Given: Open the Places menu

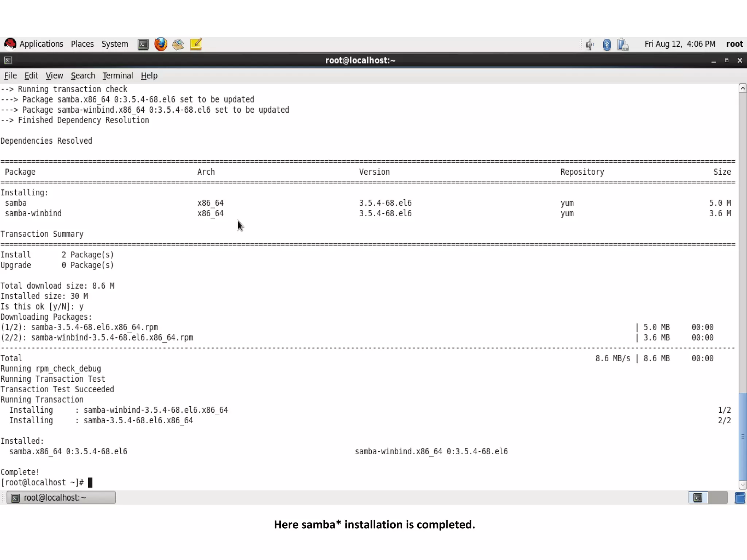Looking at the screenshot, I should tap(82, 44).
